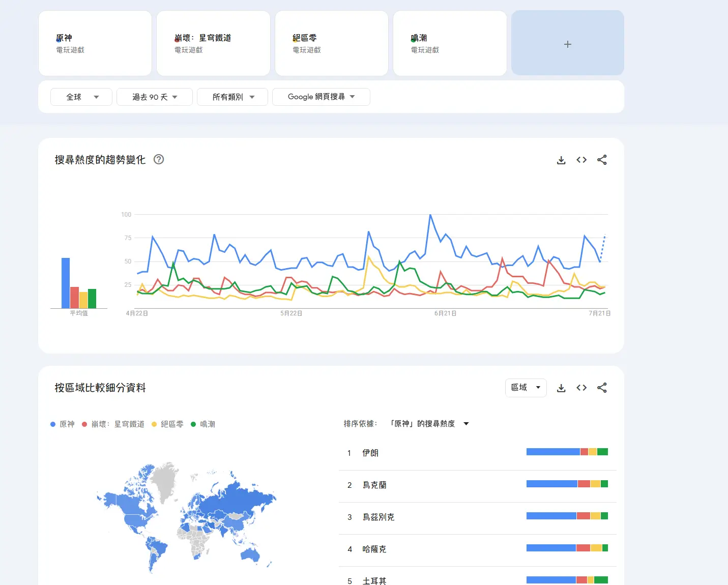This screenshot has height=585, width=728.
Task: Click the 7月21日 date label on the chart
Action: click(599, 313)
